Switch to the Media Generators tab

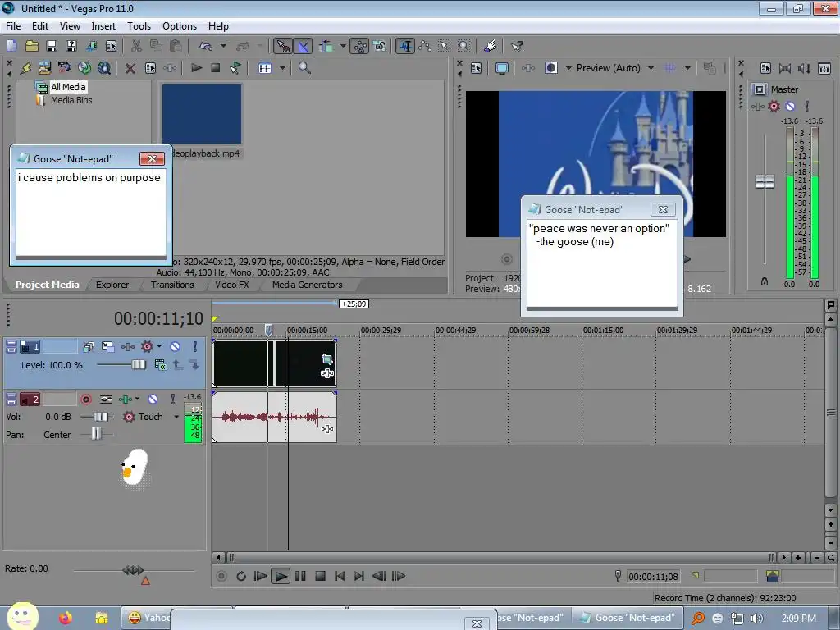click(307, 285)
